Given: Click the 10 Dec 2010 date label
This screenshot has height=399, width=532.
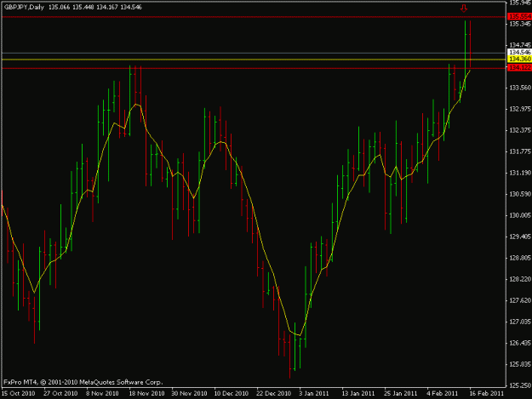Looking at the screenshot, I should point(231,394).
